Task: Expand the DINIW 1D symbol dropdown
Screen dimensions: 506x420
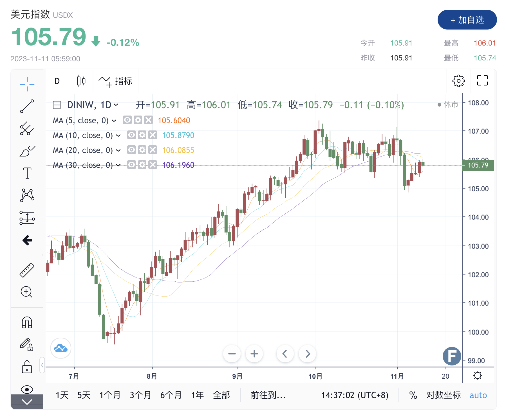Action: click(x=116, y=105)
